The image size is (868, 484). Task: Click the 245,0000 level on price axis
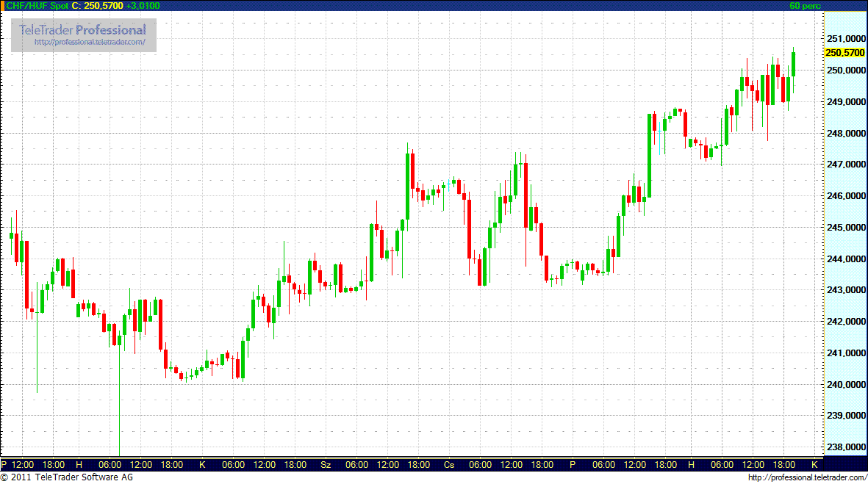[x=844, y=227]
